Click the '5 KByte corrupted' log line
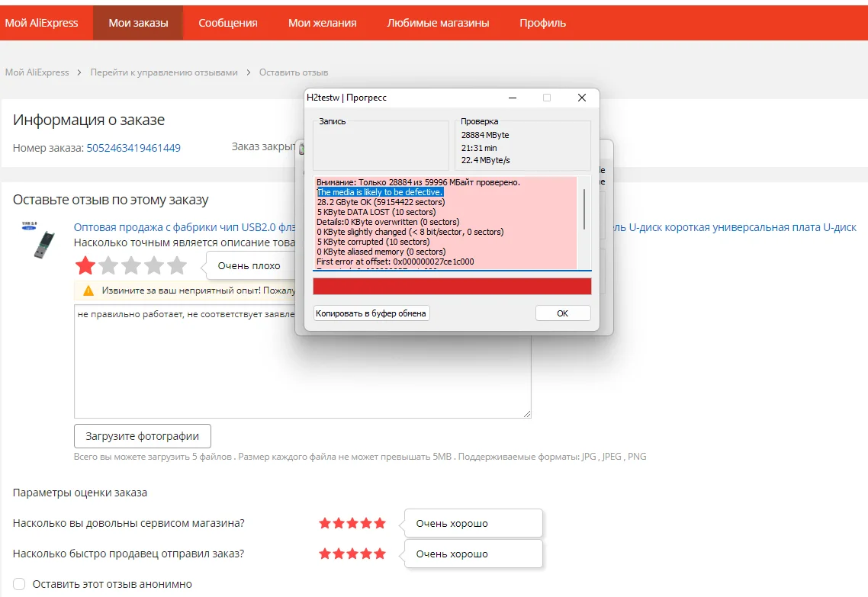Viewport: 868px width, 597px height. click(x=373, y=242)
